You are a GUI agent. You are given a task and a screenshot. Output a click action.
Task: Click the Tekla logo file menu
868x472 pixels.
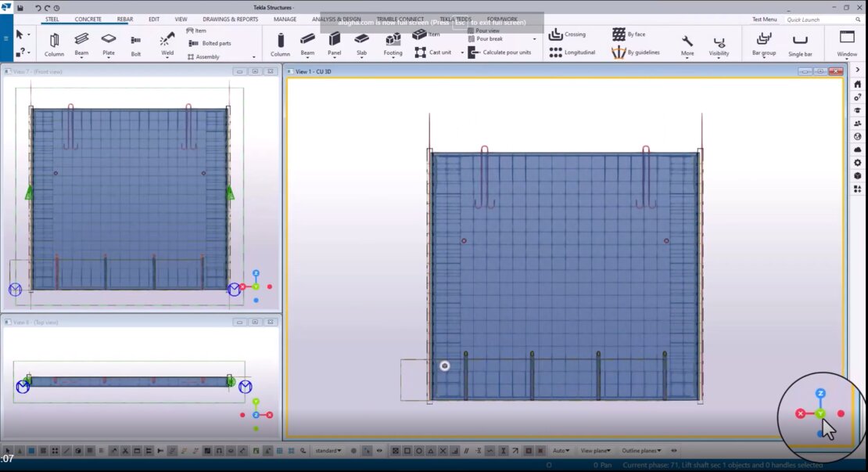[6, 7]
